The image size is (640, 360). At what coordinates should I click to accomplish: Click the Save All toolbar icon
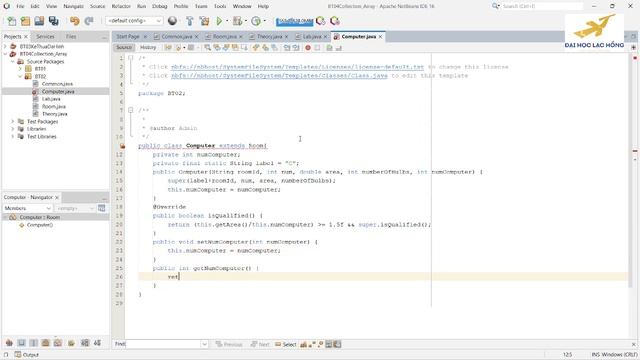(x=53, y=21)
